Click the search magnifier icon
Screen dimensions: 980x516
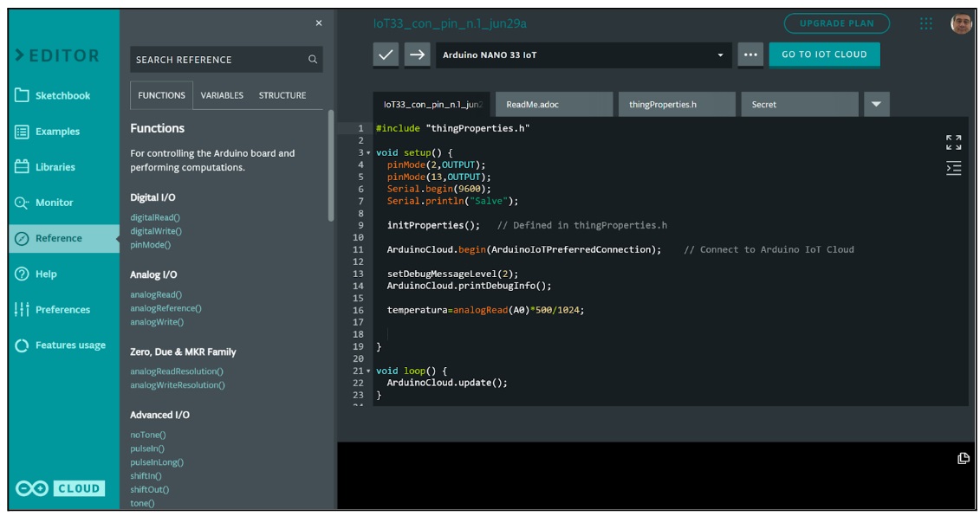point(313,60)
